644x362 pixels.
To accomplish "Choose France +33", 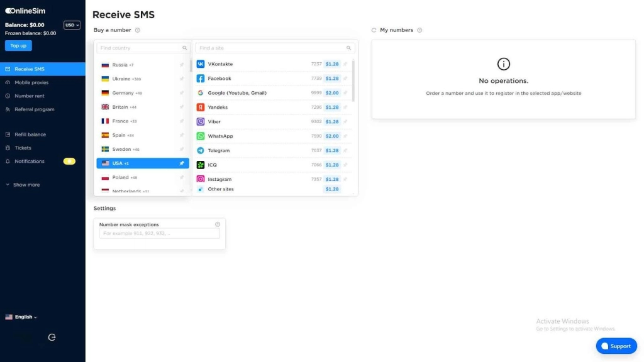I will (143, 121).
